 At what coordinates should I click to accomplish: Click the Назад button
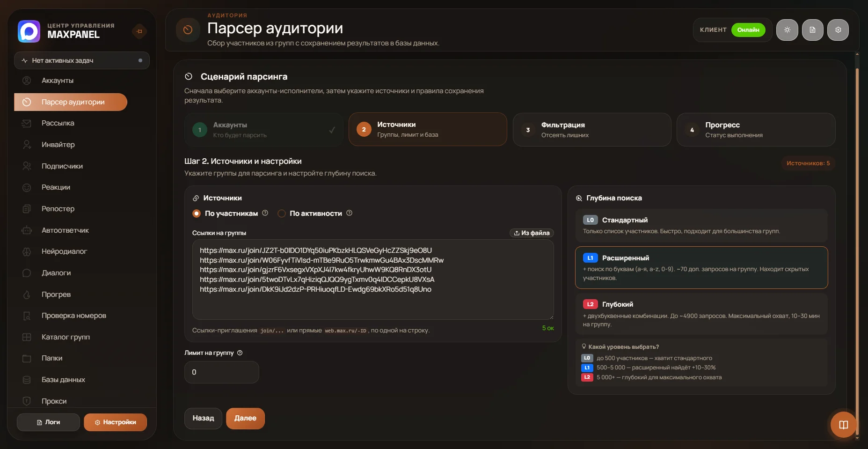[203, 418]
